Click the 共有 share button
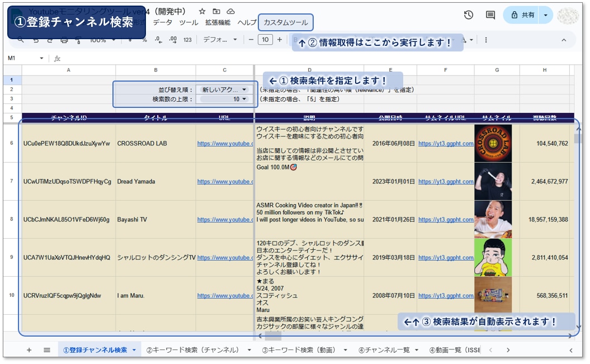The width and height of the screenshot is (590, 364). [x=523, y=15]
